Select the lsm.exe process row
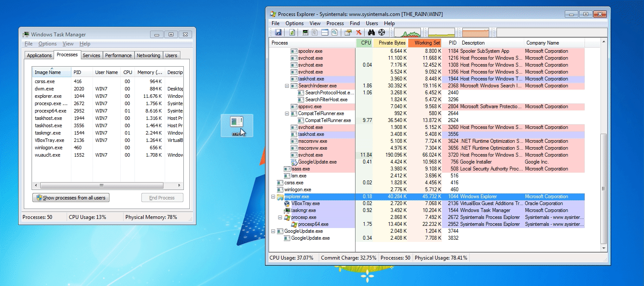This screenshot has width=644, height=286. click(426, 176)
